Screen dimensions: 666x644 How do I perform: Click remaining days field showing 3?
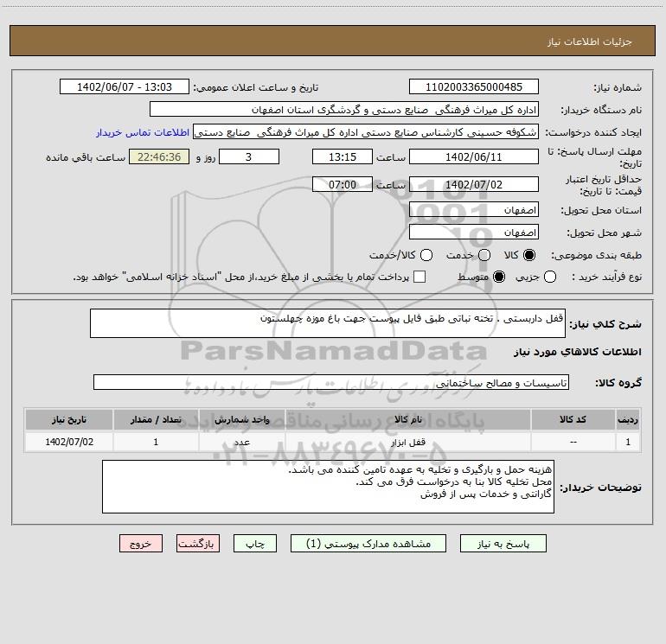249,156
